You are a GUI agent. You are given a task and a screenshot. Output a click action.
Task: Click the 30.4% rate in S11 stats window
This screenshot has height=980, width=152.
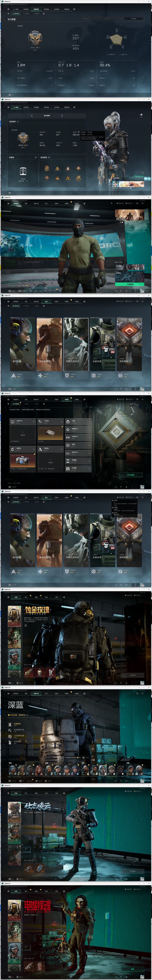click(105, 65)
